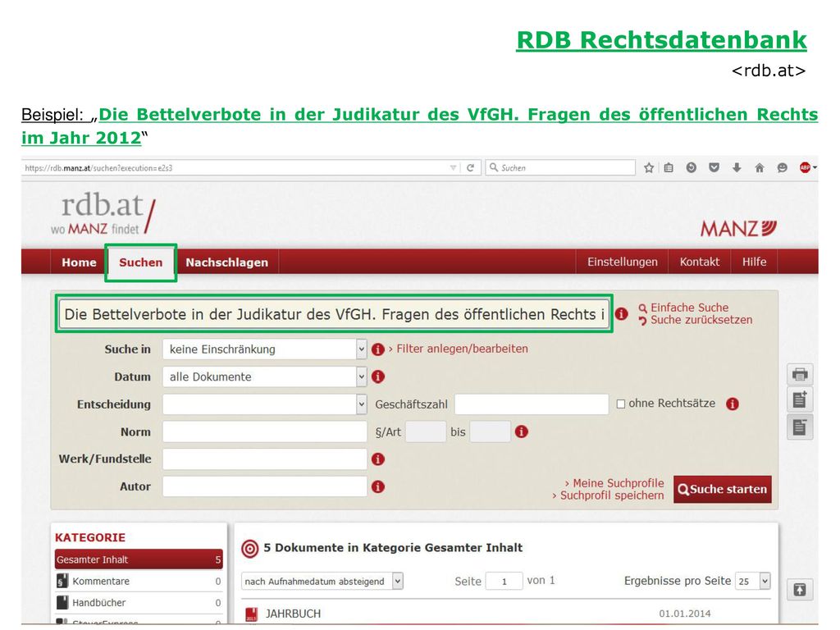This screenshot has height=630, width=840.
Task: Show info icon next to Autor
Action: pyautogui.click(x=377, y=486)
